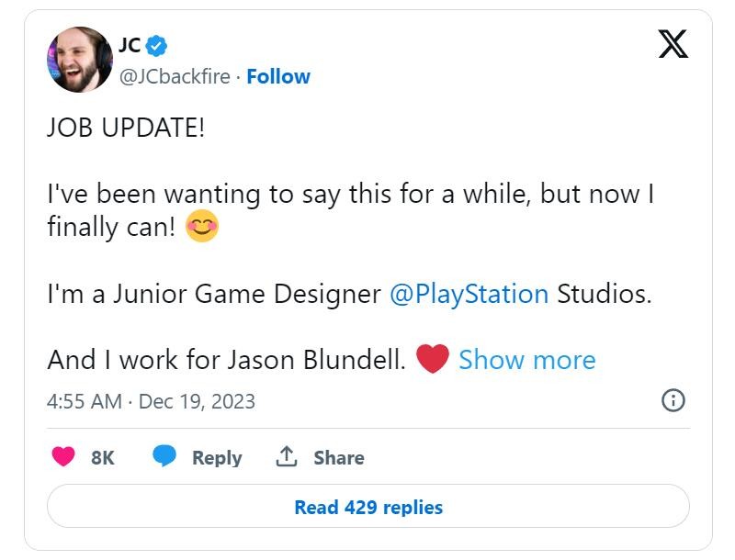Click the red heart emoji in the tweet
735x560 pixels.
432,359
